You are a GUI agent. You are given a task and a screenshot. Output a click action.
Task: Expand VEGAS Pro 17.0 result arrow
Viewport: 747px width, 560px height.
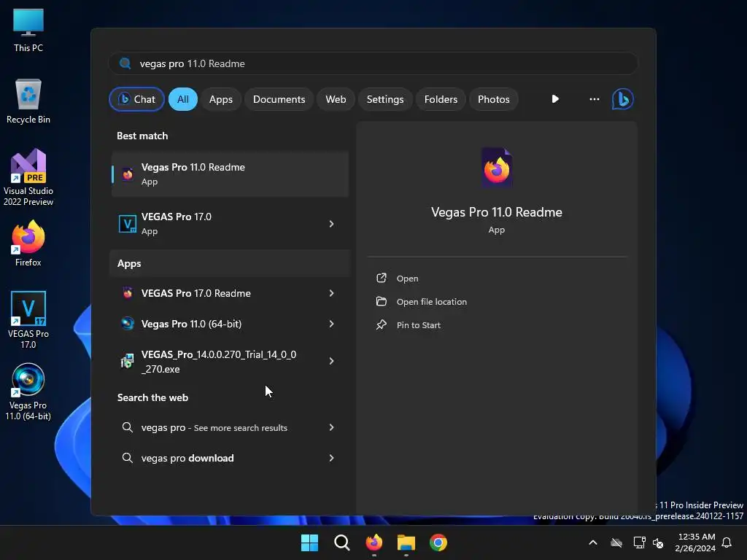point(332,224)
